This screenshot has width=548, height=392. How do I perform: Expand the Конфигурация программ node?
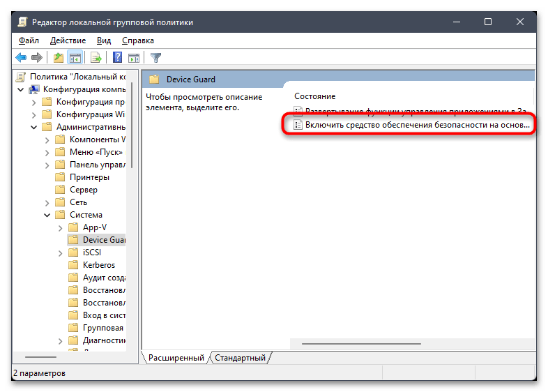point(34,102)
